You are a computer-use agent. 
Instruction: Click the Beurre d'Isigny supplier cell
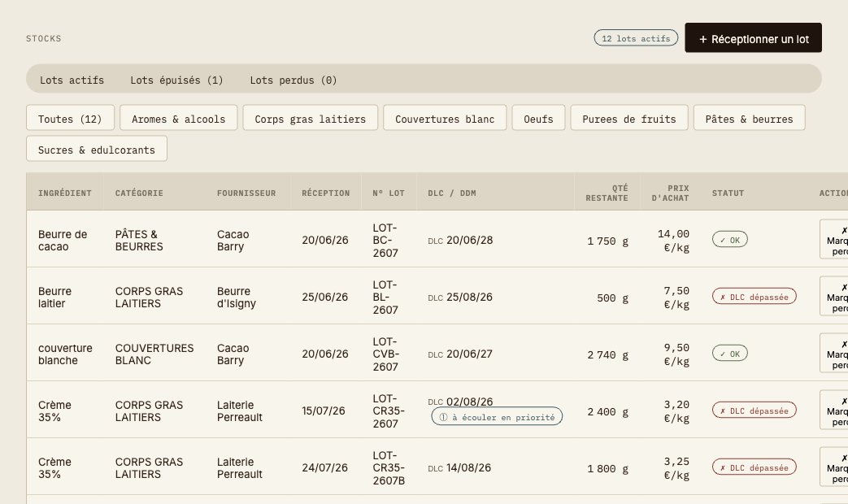(x=237, y=297)
